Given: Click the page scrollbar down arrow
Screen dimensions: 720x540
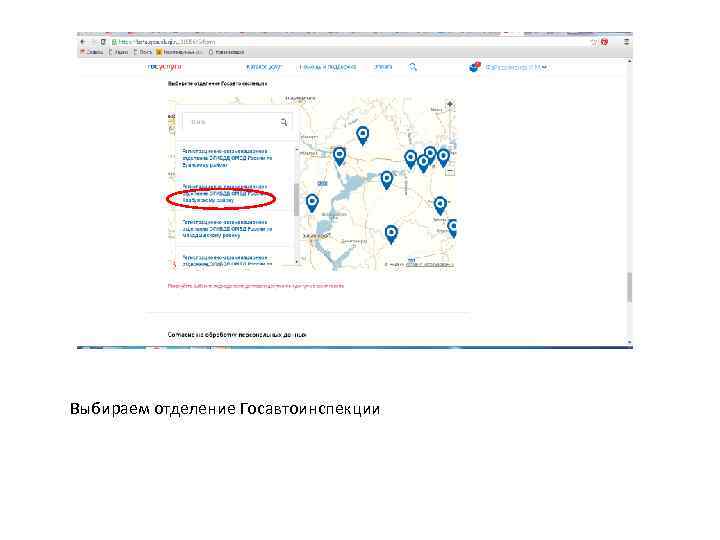Looking at the screenshot, I should [630, 342].
